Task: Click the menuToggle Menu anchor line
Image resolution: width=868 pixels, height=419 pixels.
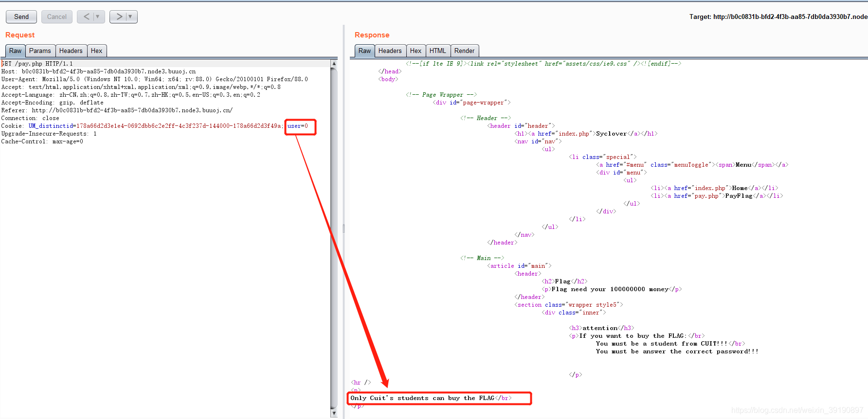Action: coord(692,165)
